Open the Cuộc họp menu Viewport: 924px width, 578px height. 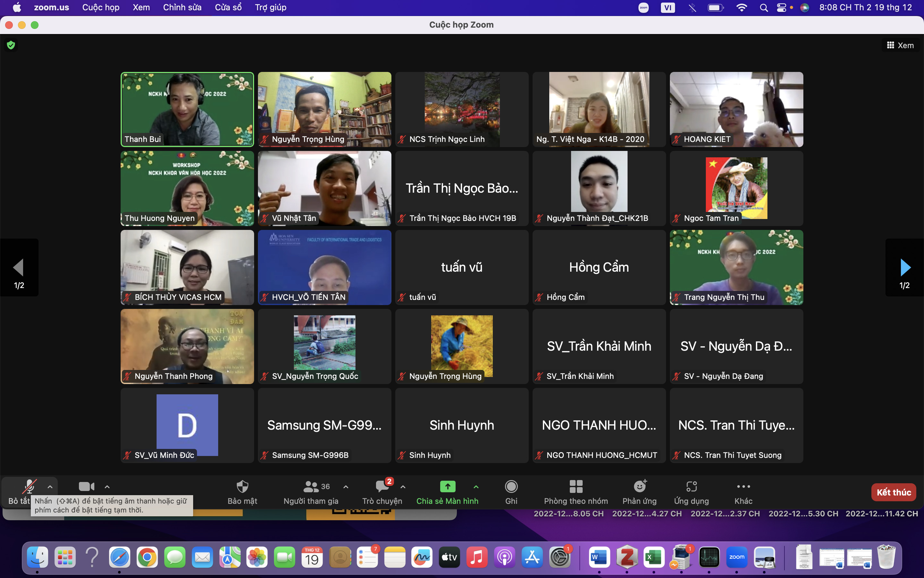[101, 8]
